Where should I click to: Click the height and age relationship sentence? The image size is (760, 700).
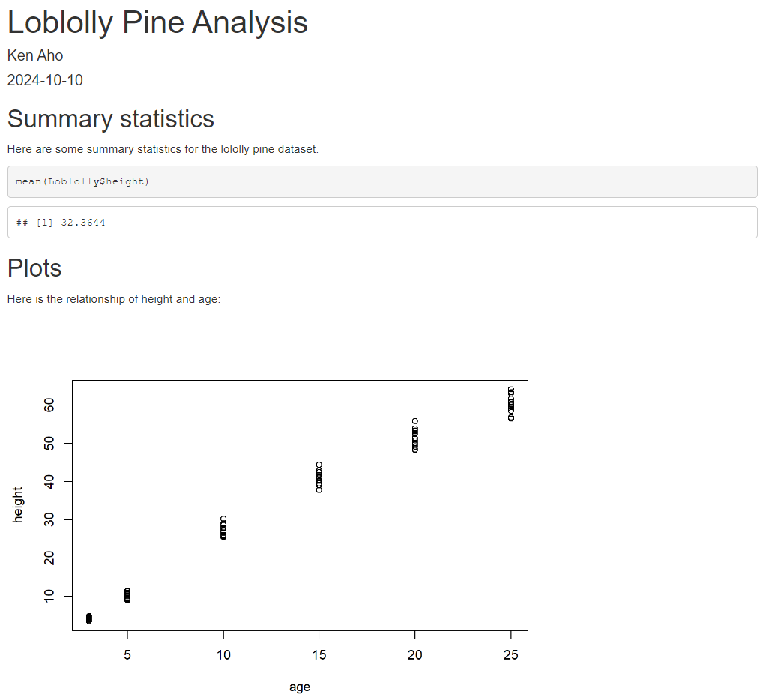click(114, 299)
